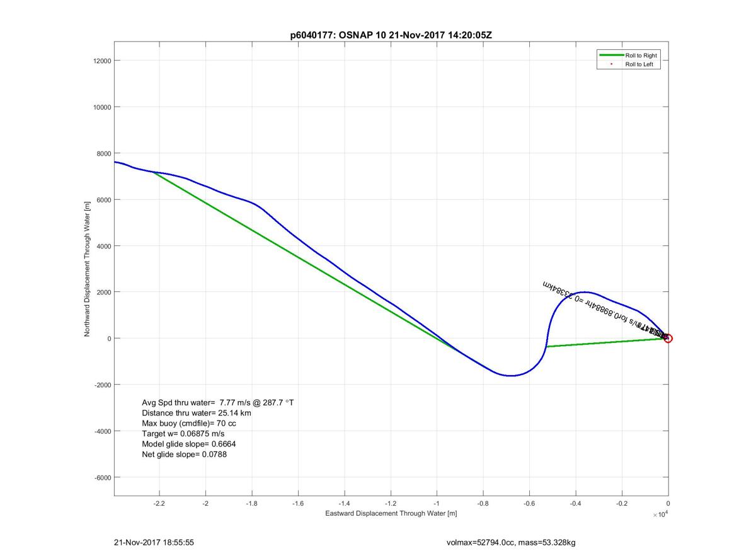Click the green line sample in legend
The image size is (756, 558).
point(610,55)
